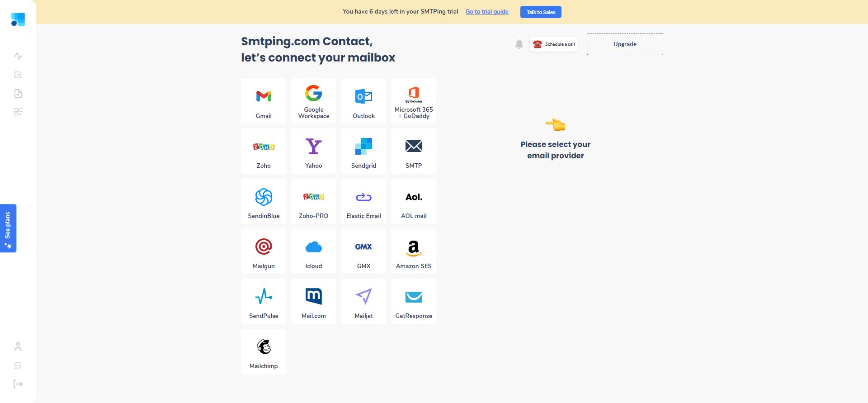The image size is (868, 403).
Task: Select Gmail as the email provider
Action: 264,101
